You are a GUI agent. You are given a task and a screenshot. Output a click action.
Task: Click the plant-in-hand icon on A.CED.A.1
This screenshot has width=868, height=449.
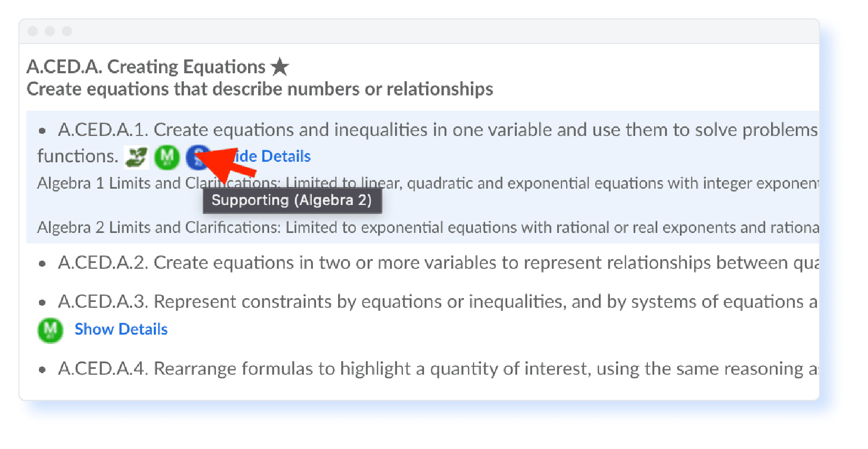pyautogui.click(x=136, y=157)
